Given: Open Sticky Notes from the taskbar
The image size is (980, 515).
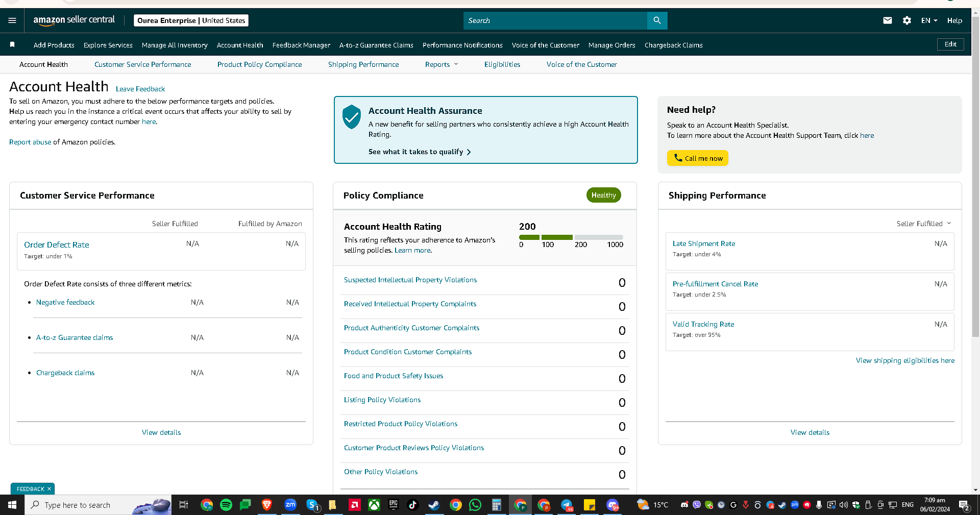Looking at the screenshot, I should pyautogui.click(x=590, y=505).
